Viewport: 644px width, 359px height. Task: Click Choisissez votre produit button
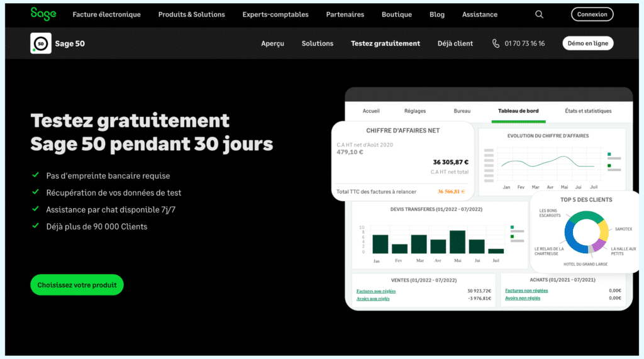77,285
